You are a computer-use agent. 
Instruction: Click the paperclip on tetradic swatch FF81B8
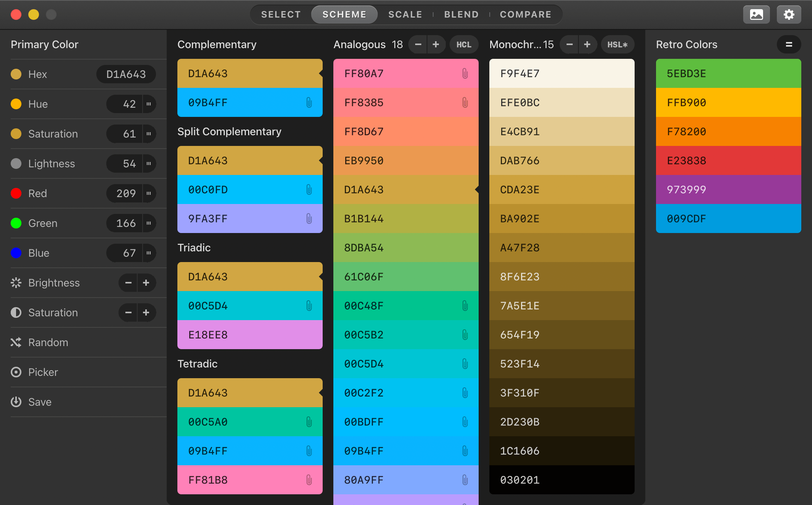coord(309,480)
